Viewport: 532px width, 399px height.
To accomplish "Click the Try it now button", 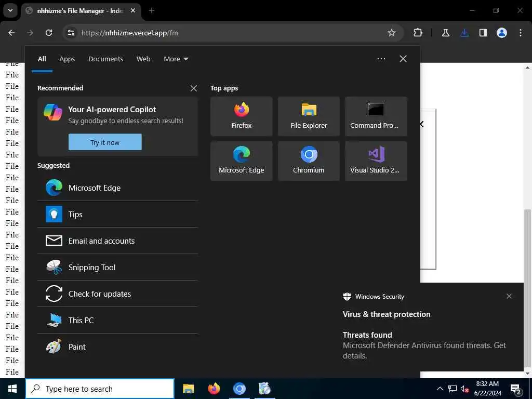I will pyautogui.click(x=105, y=142).
